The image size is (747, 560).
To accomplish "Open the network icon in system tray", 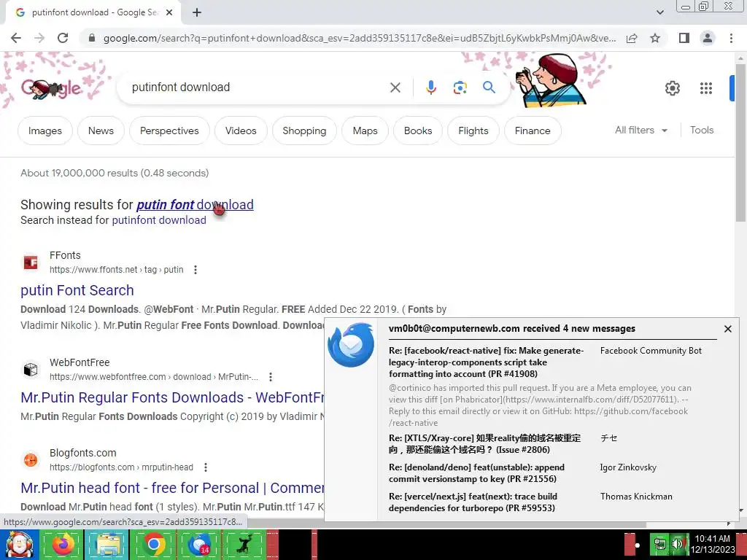I will pos(659,544).
